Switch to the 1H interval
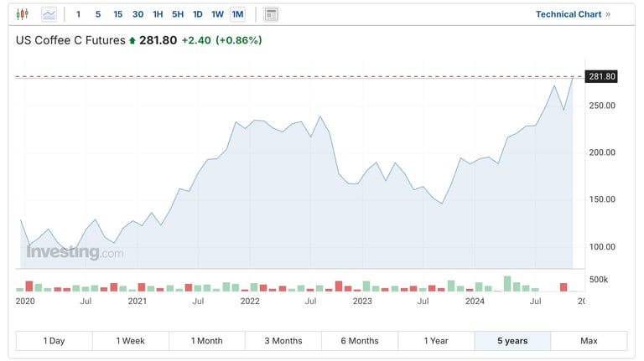The width and height of the screenshot is (644, 361). click(158, 14)
